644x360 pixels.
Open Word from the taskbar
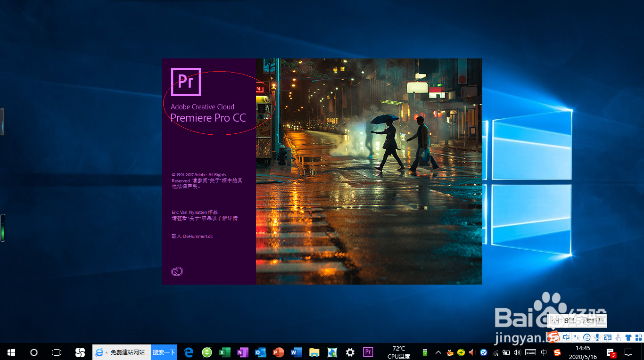point(297,352)
